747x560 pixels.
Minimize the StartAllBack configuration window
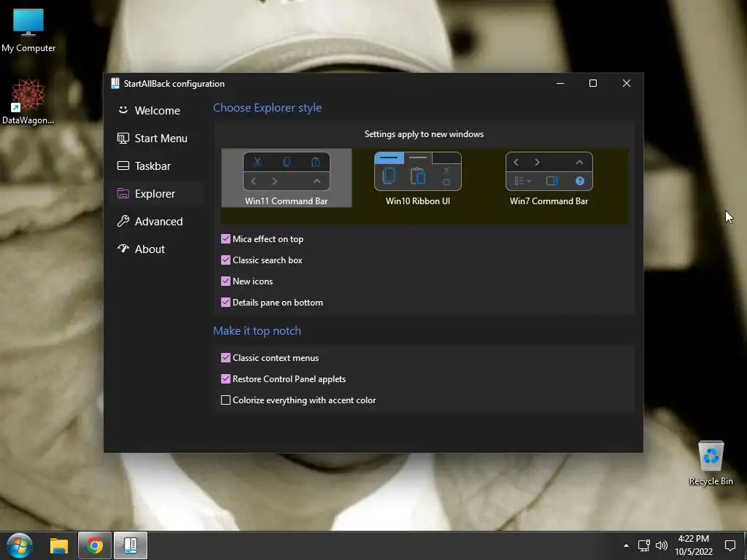click(x=560, y=83)
